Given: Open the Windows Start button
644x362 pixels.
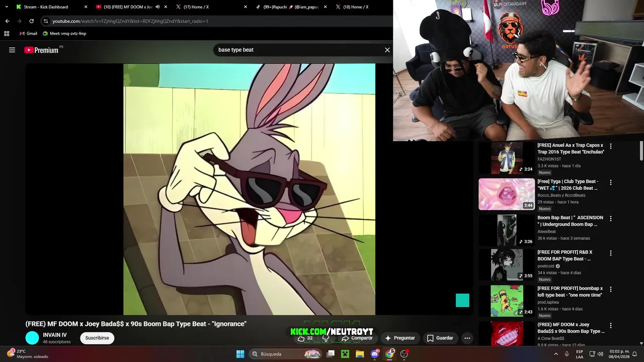Looking at the screenshot, I should [240, 354].
